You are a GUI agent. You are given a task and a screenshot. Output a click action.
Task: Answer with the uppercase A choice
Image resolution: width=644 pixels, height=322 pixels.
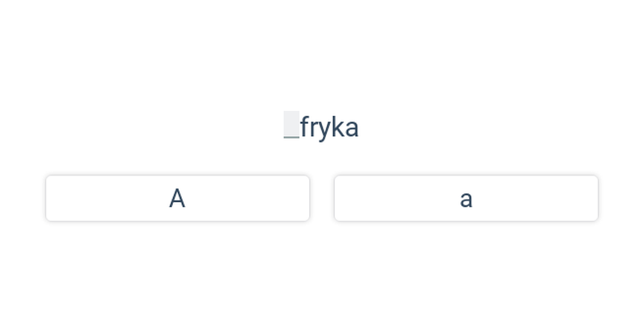pos(177,198)
